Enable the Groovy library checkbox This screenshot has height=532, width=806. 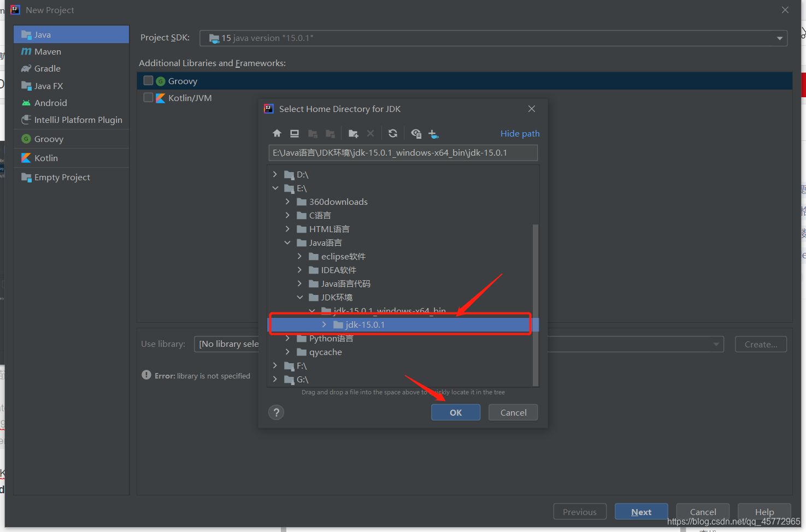click(x=148, y=80)
